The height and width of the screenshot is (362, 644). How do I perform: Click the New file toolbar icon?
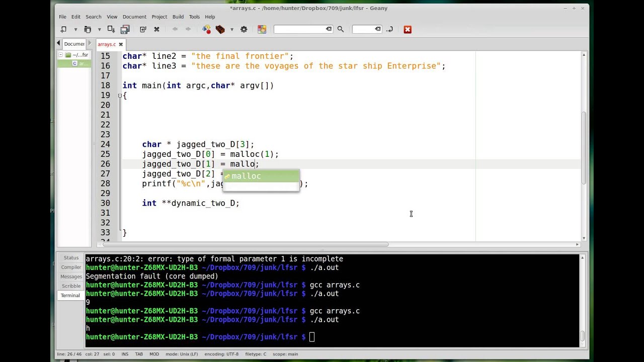[x=63, y=29]
